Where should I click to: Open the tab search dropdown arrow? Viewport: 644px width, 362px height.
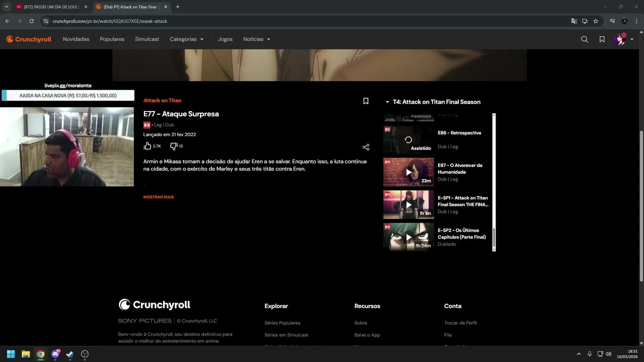[x=7, y=7]
